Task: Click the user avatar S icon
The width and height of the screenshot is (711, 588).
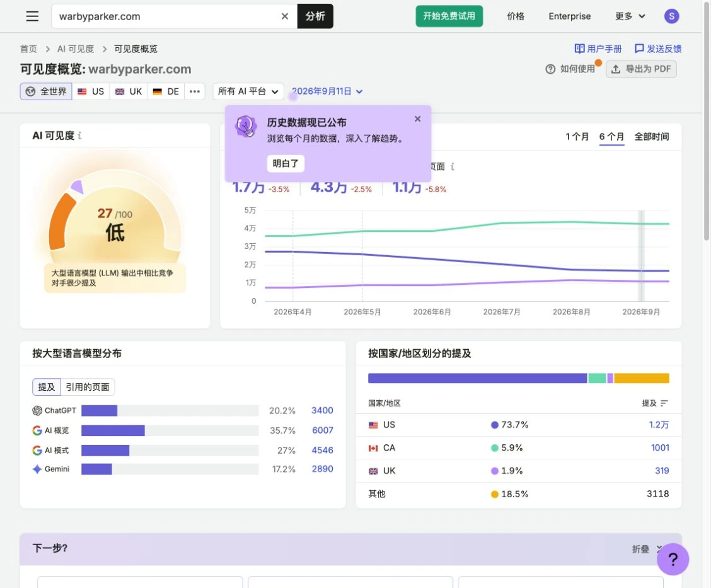Action: tap(671, 16)
